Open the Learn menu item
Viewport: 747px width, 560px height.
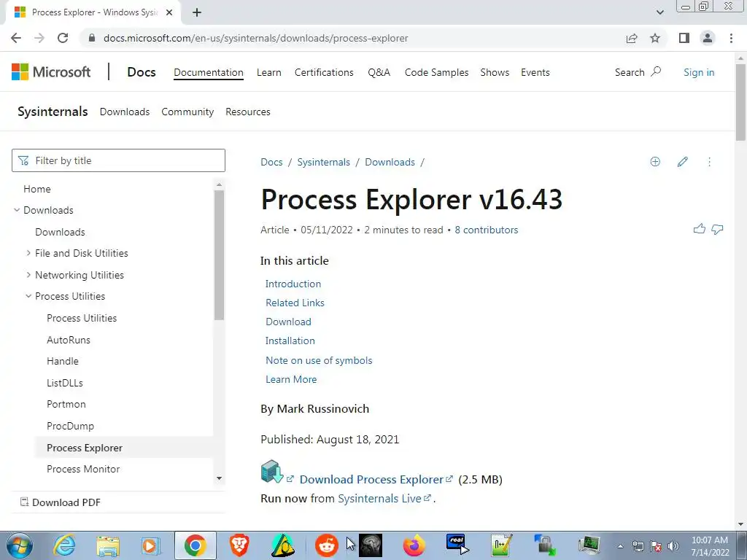point(268,72)
